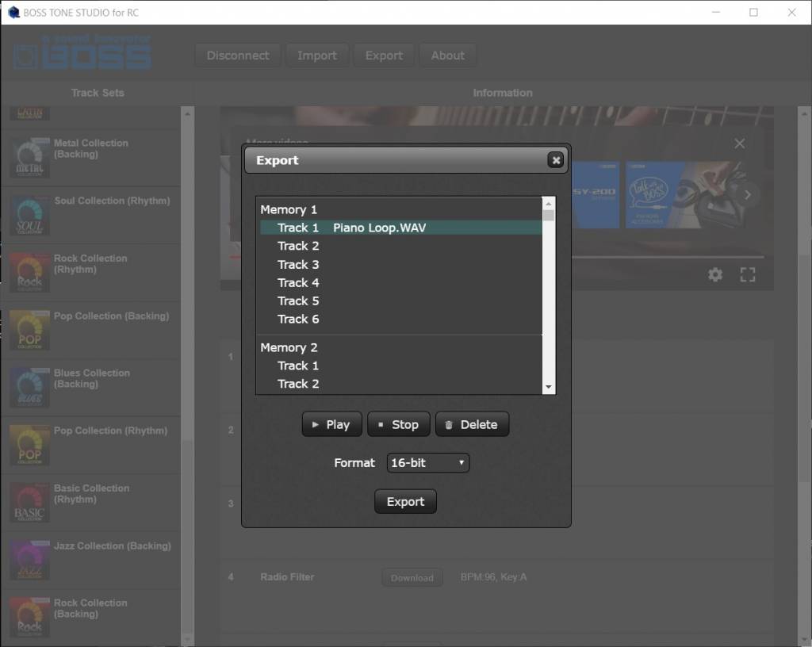
Task: Download the Radio Filter track
Action: [x=412, y=578]
